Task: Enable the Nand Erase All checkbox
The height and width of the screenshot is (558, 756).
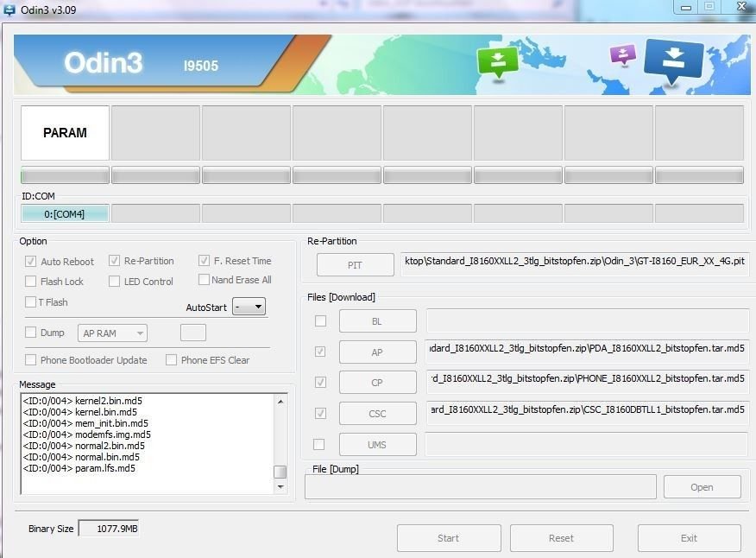Action: click(x=204, y=280)
